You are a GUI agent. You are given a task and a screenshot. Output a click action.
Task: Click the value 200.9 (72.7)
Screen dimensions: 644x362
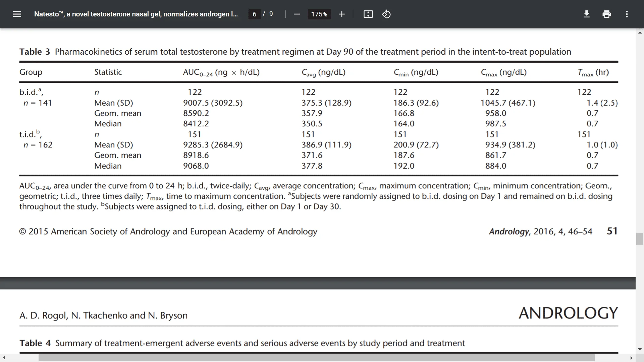click(416, 145)
